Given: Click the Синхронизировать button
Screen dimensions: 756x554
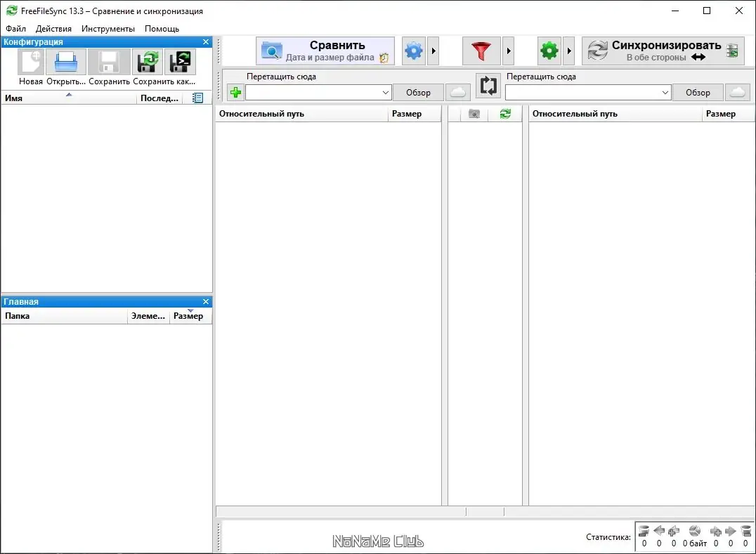Looking at the screenshot, I should (x=663, y=51).
